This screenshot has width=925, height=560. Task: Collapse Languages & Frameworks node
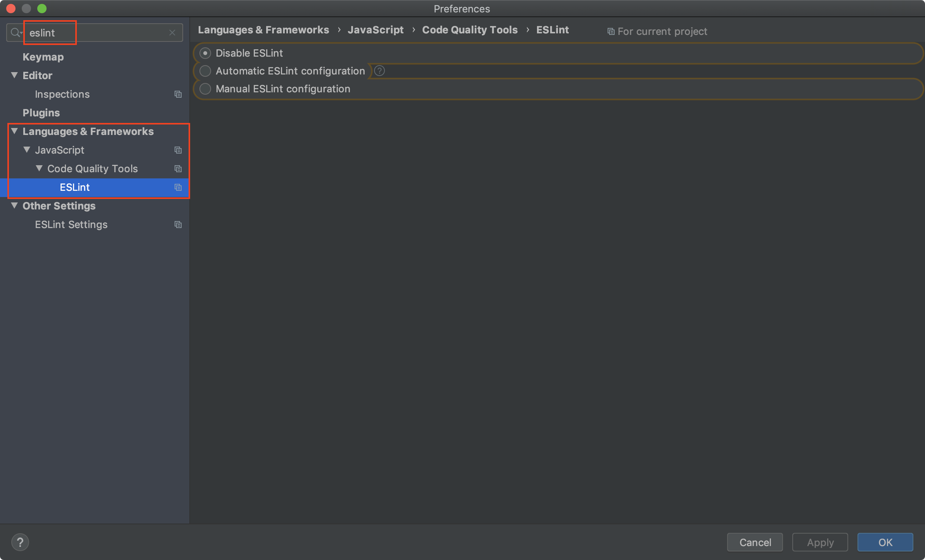click(x=14, y=131)
